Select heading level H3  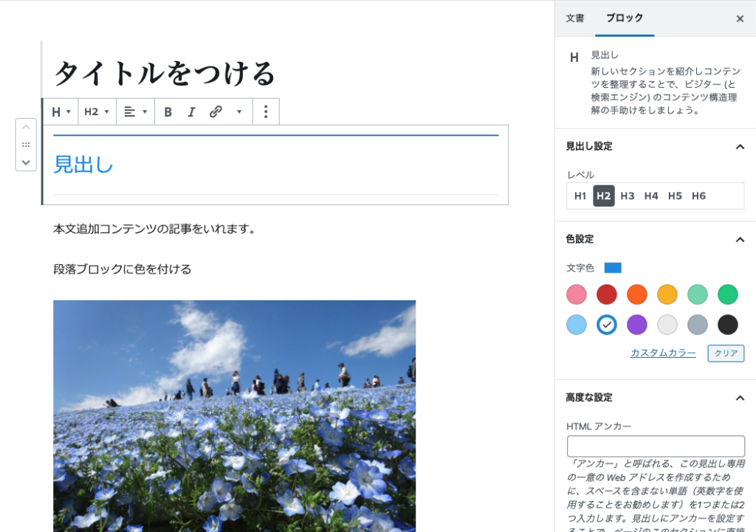coord(628,196)
